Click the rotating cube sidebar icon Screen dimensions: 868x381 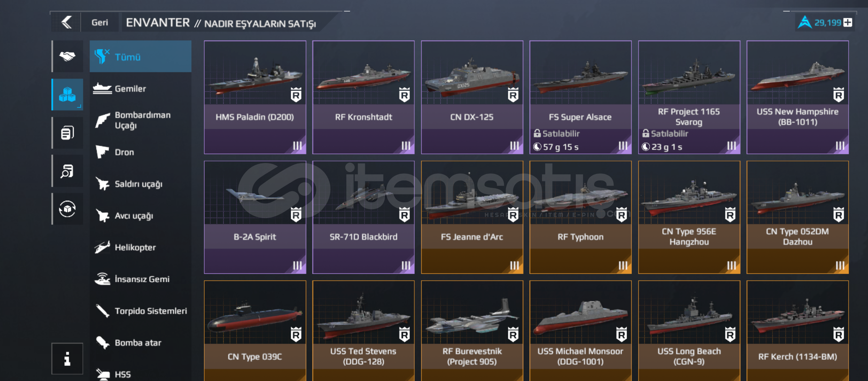67,209
